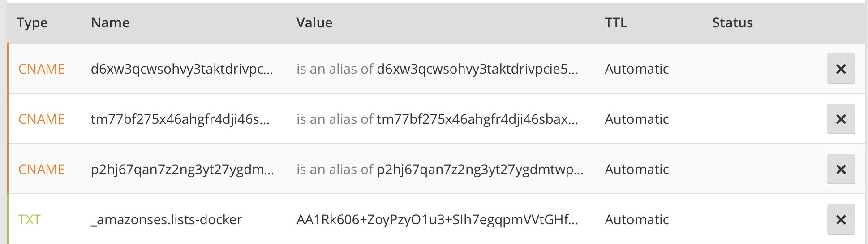The width and height of the screenshot is (868, 244).
Task: Delete the tm77bf275x46 CNAME record
Action: pyautogui.click(x=841, y=119)
